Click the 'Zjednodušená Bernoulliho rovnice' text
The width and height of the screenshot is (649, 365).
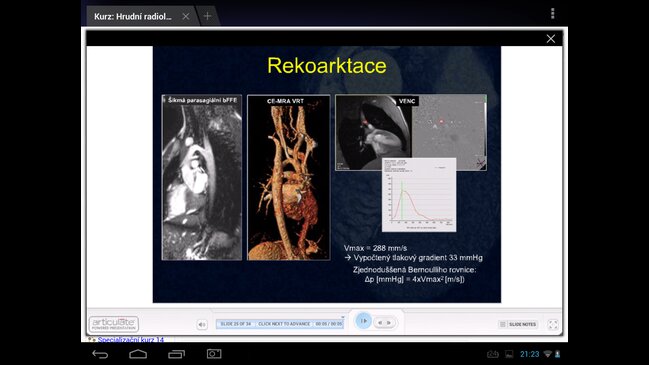coord(414,270)
